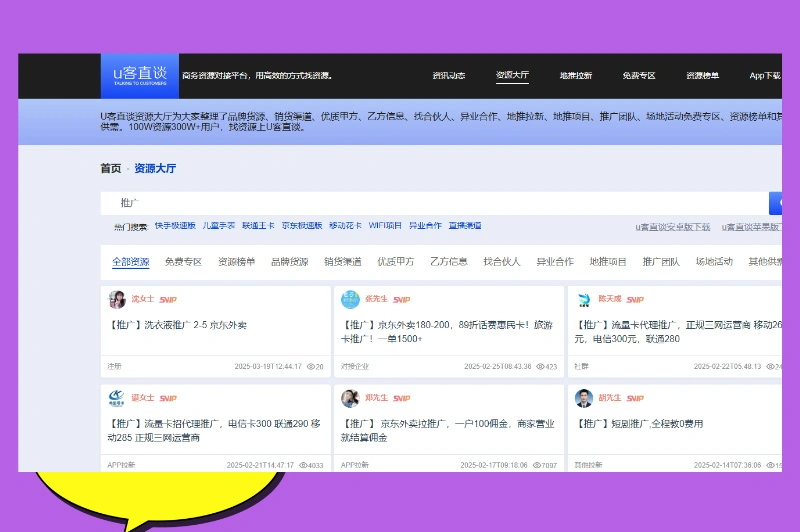The width and height of the screenshot is (800, 532).
Task: Open 谭女士's avatar logo
Action: (x=117, y=398)
